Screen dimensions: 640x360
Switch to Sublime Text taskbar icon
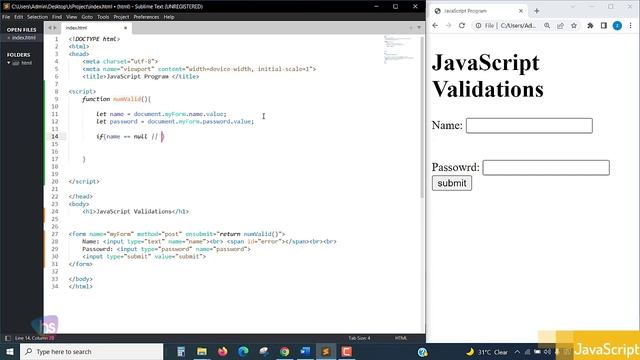[x=326, y=351]
